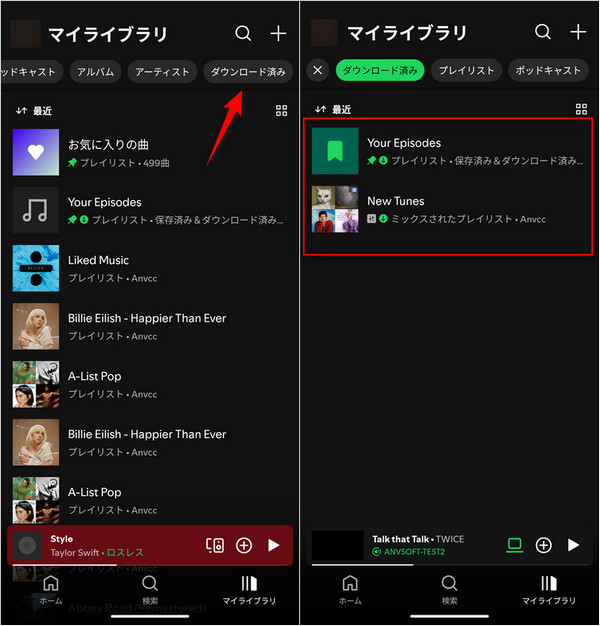Select the アルバム filter chip

(95, 72)
